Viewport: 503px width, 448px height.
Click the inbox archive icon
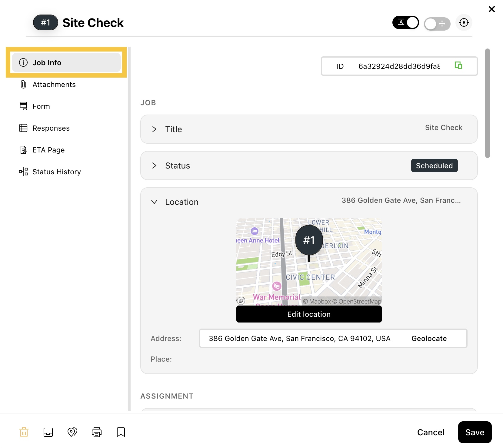[48, 432]
